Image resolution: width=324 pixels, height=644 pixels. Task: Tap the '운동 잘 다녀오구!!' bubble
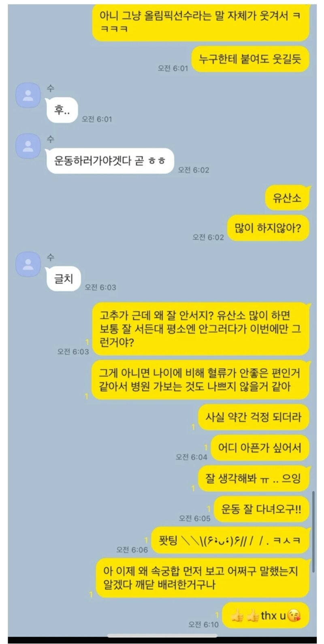tap(262, 509)
